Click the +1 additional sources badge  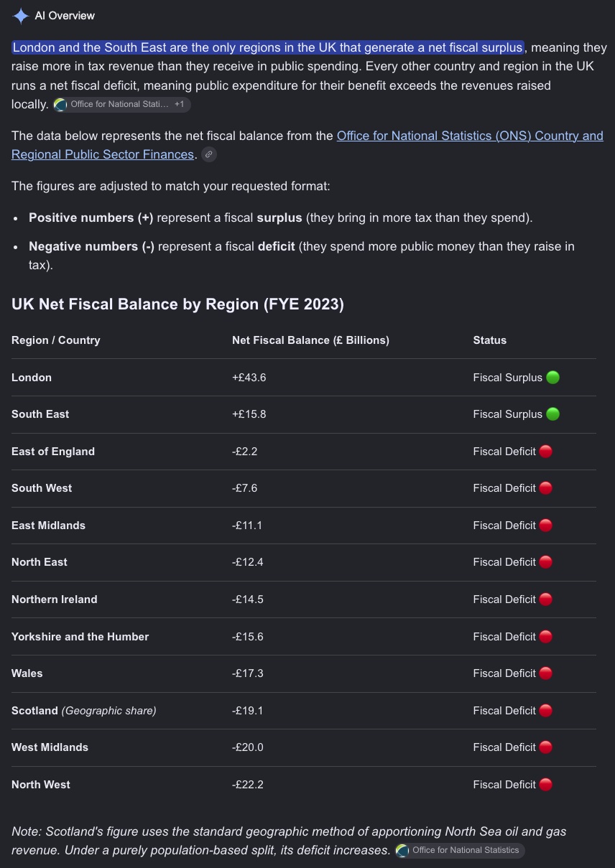pyautogui.click(x=179, y=105)
